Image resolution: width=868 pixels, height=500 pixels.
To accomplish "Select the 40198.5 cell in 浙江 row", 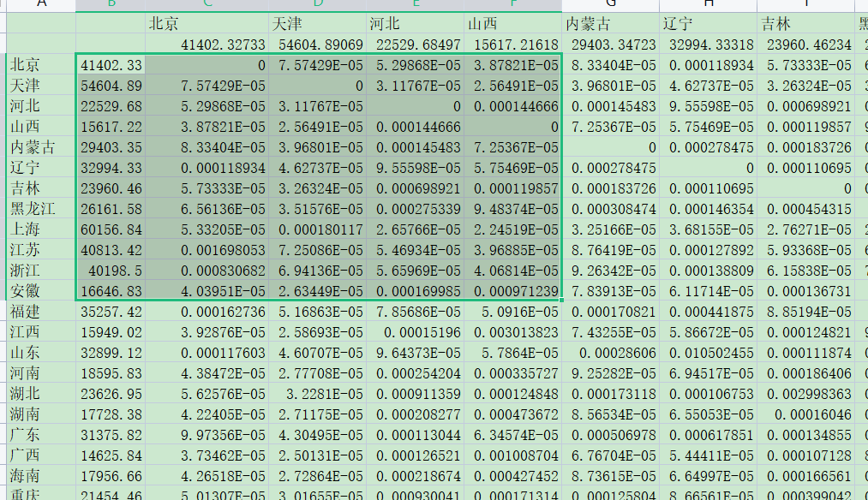I will point(111,271).
